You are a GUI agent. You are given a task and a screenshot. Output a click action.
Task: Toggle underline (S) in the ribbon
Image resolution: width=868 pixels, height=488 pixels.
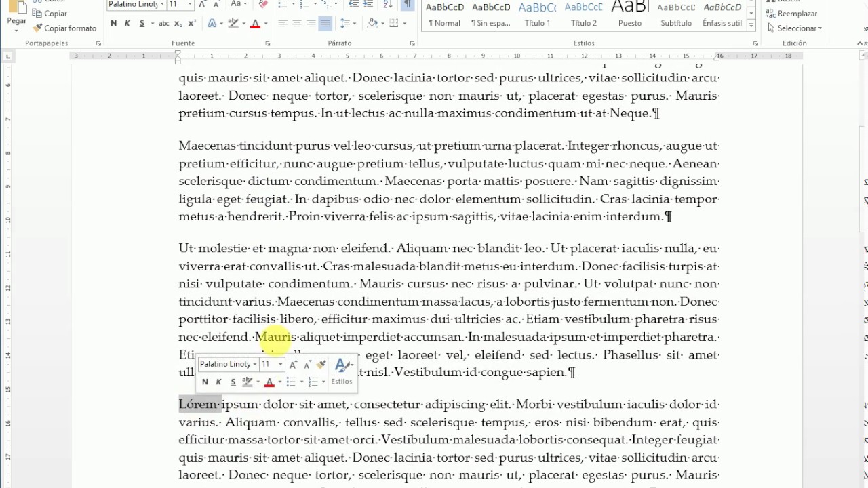click(x=142, y=24)
